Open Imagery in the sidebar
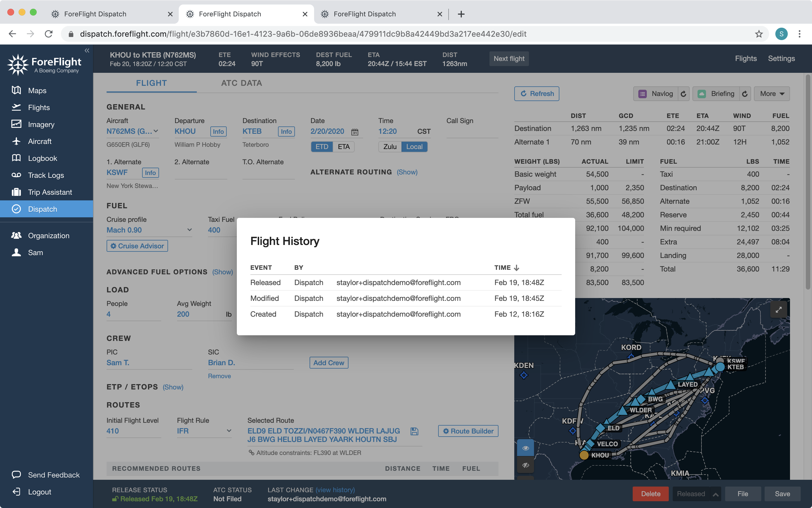Image resolution: width=812 pixels, height=508 pixels. coord(41,124)
